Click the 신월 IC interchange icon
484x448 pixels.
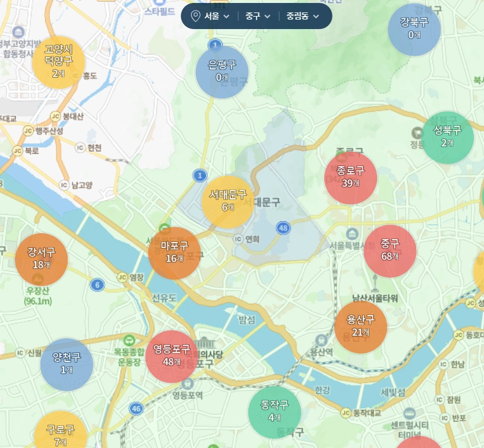coord(20,352)
